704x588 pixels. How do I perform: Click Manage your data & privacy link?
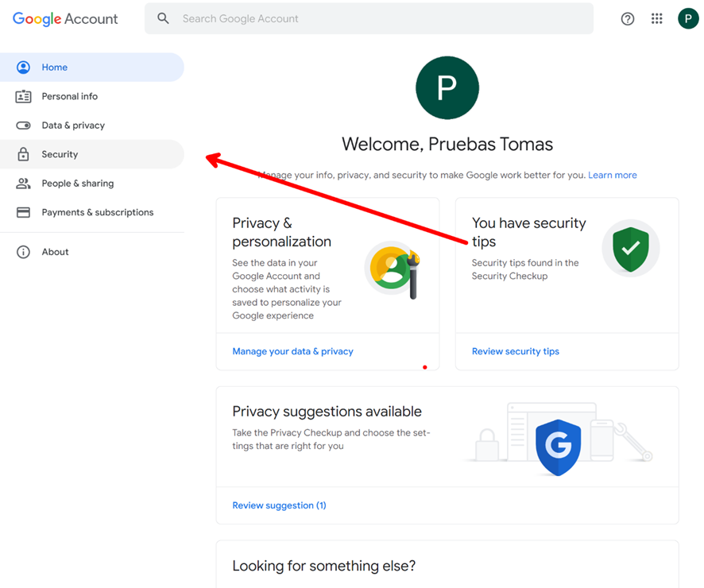pos(292,351)
